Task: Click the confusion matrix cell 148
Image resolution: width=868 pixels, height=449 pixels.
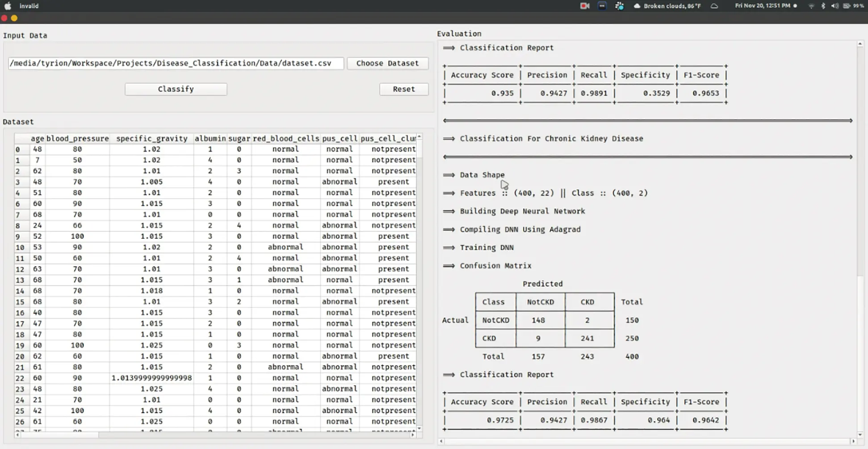Action: click(538, 320)
